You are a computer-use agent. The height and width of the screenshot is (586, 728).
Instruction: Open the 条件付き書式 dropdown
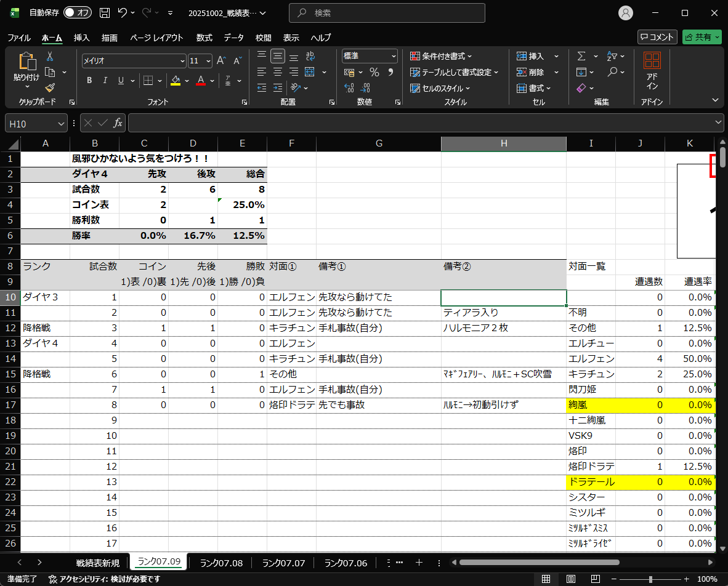click(x=440, y=56)
